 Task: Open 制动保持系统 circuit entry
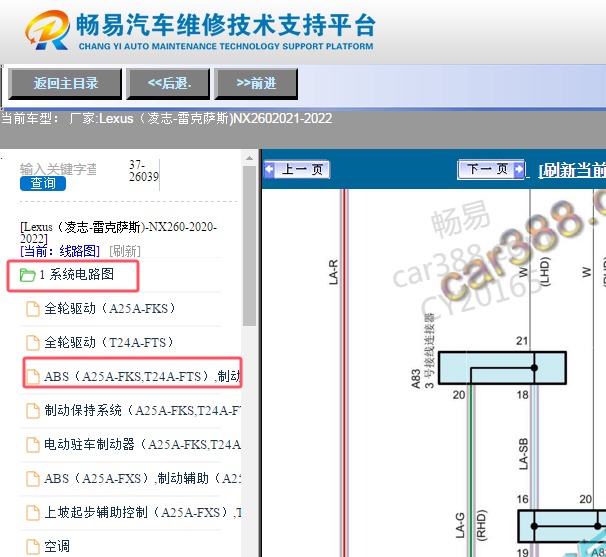tap(141, 411)
